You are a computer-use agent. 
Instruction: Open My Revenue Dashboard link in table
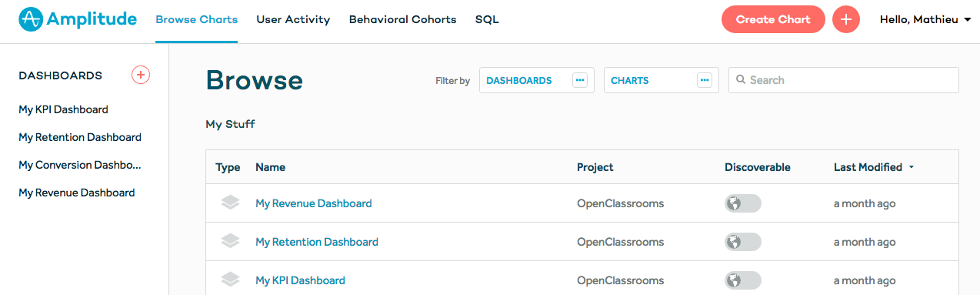[x=314, y=203]
